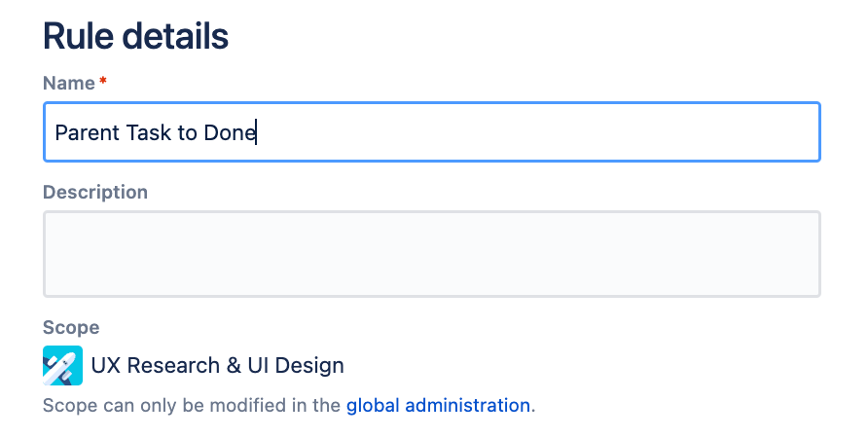Select the Description field label
The width and height of the screenshot is (868, 438).
[x=95, y=192]
